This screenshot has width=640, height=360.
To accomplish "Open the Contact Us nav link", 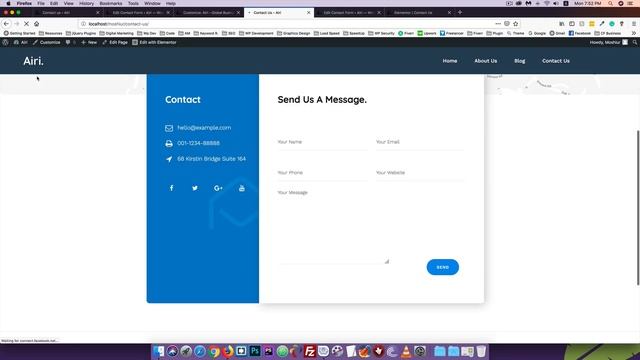I will (556, 61).
